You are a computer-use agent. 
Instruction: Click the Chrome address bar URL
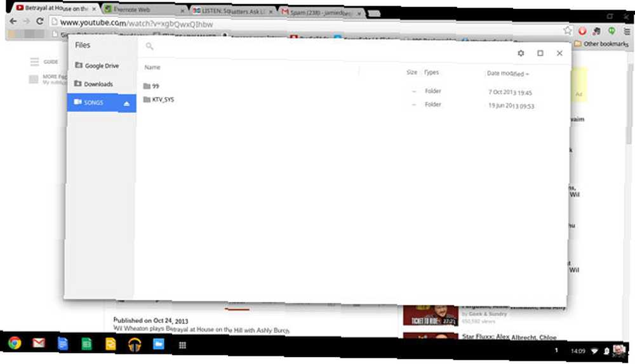pos(137,23)
